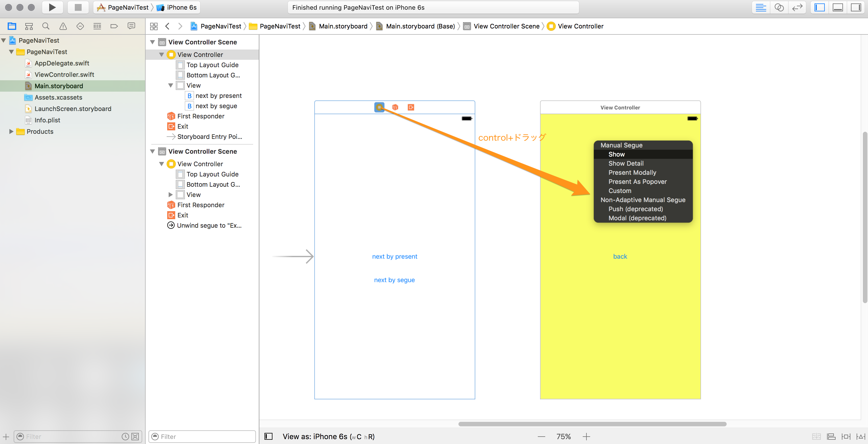Click the Exit dock icon on canvas

pos(411,107)
